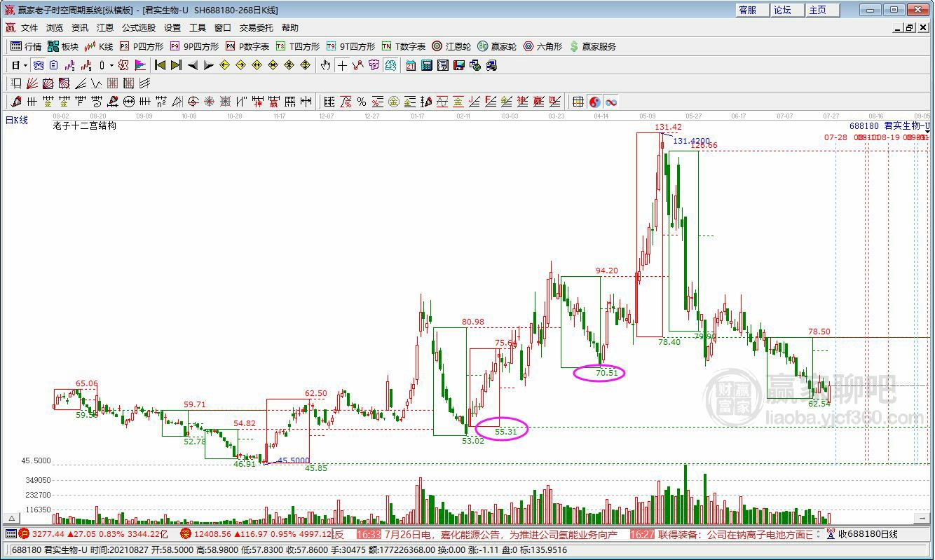Screen dimensions: 935x560
Task: Click the calculator icon
Action: tap(427, 65)
